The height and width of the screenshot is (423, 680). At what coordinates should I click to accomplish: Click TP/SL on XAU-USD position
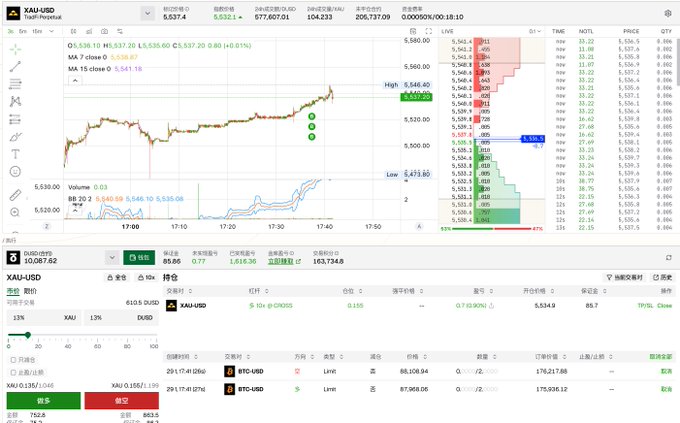click(x=645, y=305)
